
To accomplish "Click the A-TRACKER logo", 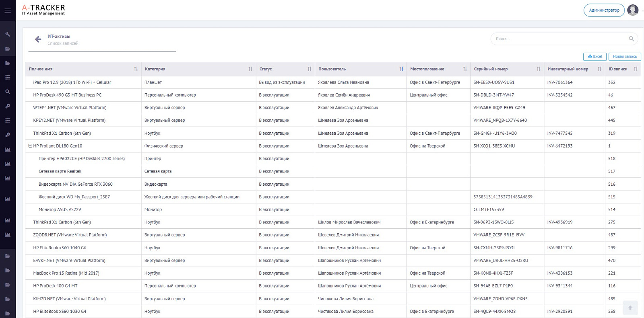I will click(x=43, y=10).
